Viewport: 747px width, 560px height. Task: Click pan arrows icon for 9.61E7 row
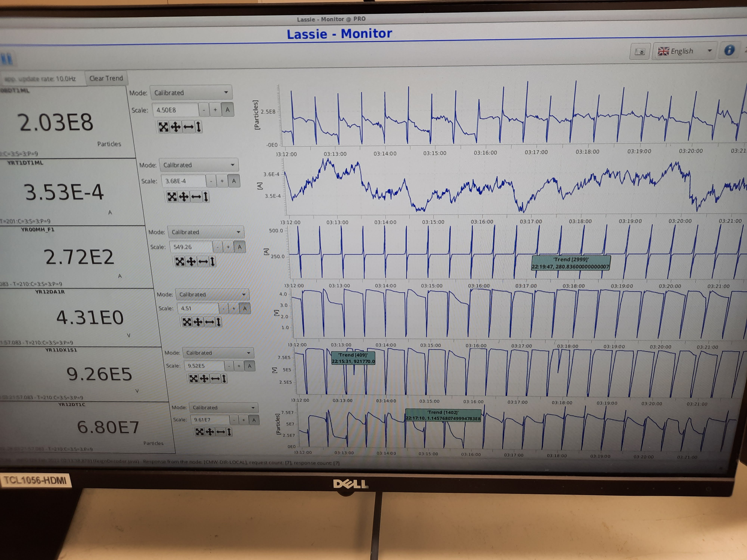click(210, 432)
